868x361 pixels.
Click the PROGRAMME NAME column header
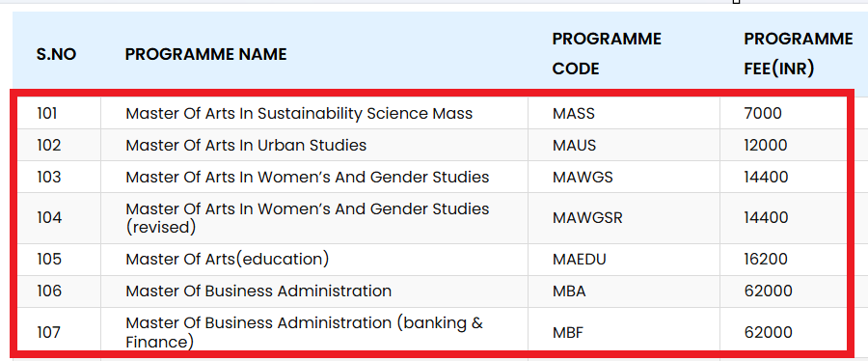(206, 54)
